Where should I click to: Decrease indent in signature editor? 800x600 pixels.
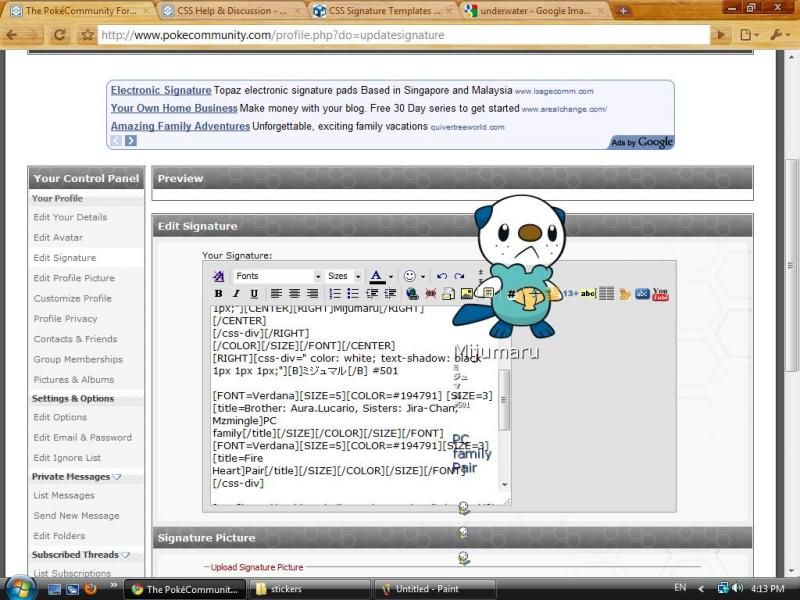coord(372,294)
